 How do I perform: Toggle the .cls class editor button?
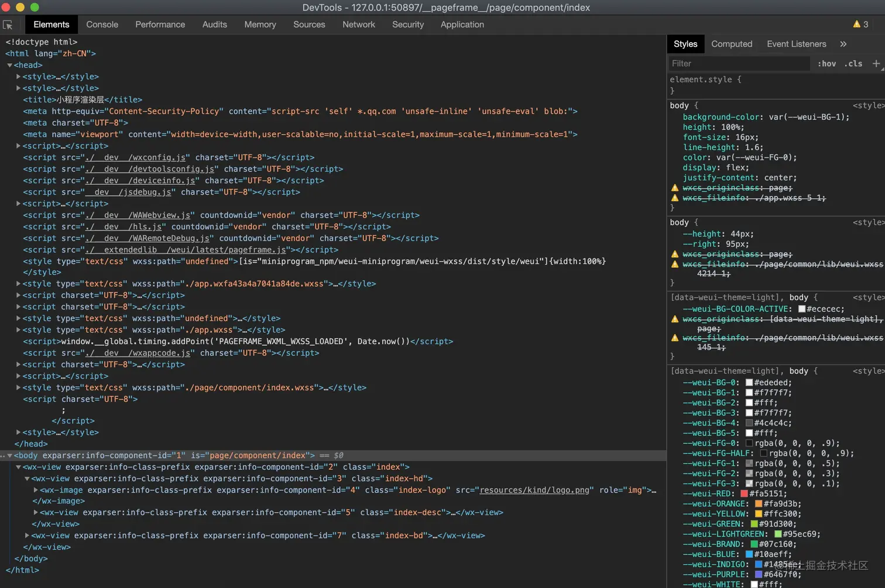pos(853,63)
